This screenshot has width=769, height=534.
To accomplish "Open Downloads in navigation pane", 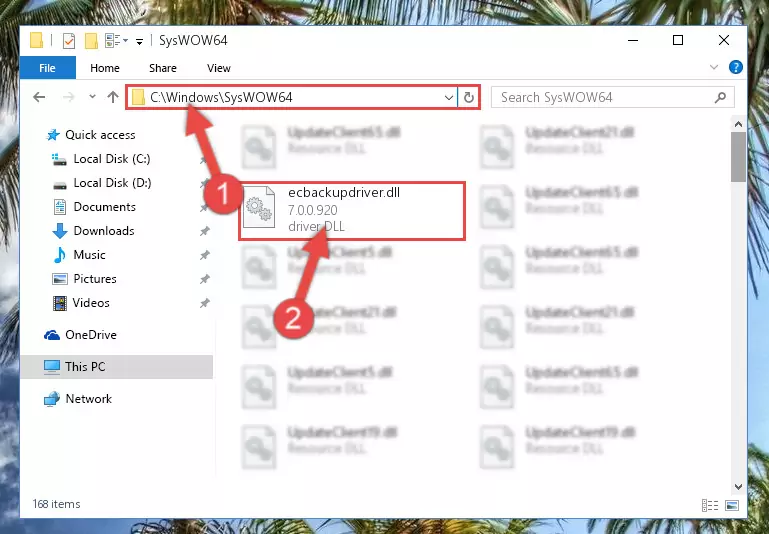I will (104, 231).
